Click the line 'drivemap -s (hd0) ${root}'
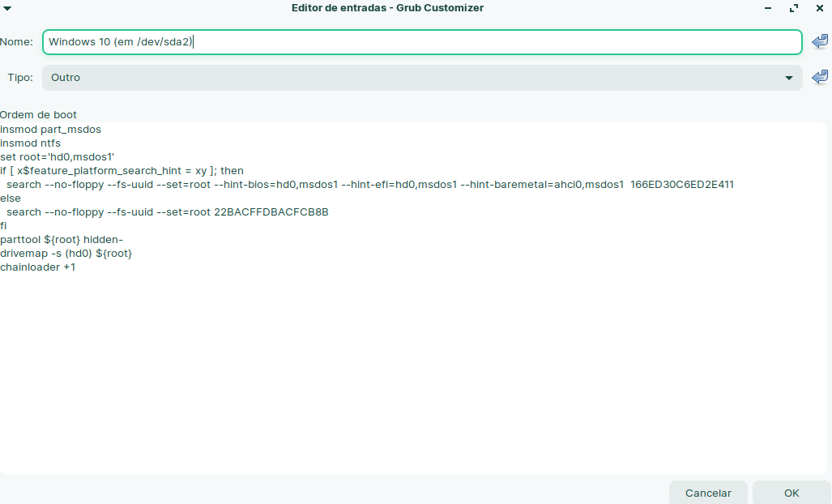This screenshot has width=832, height=504. 66,254
